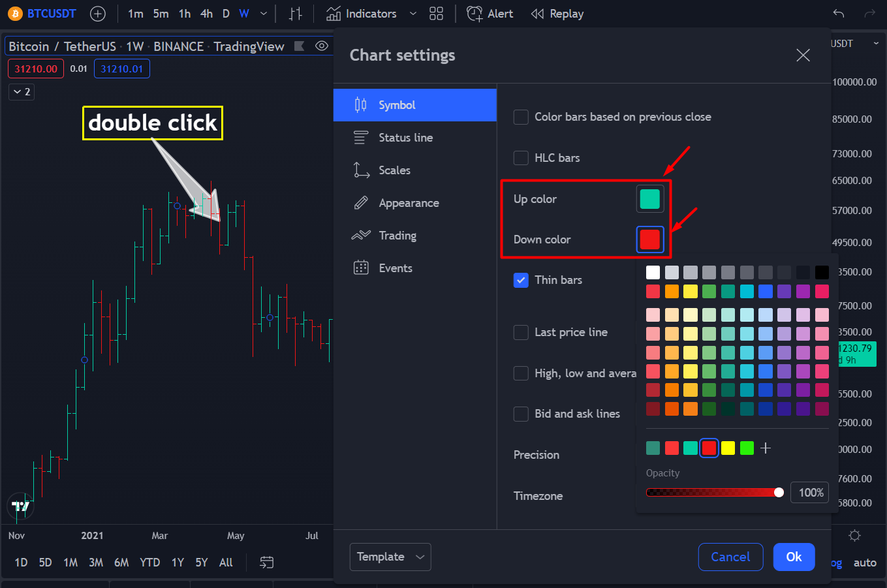Screen dimensions: 887x588
Task: Click the blue buy price 31210.01
Action: pos(122,69)
